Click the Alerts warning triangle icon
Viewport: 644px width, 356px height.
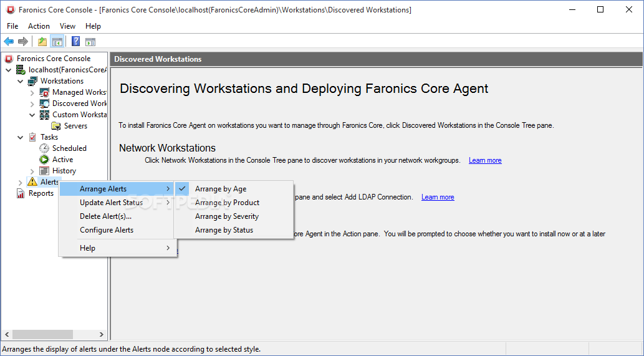click(32, 181)
